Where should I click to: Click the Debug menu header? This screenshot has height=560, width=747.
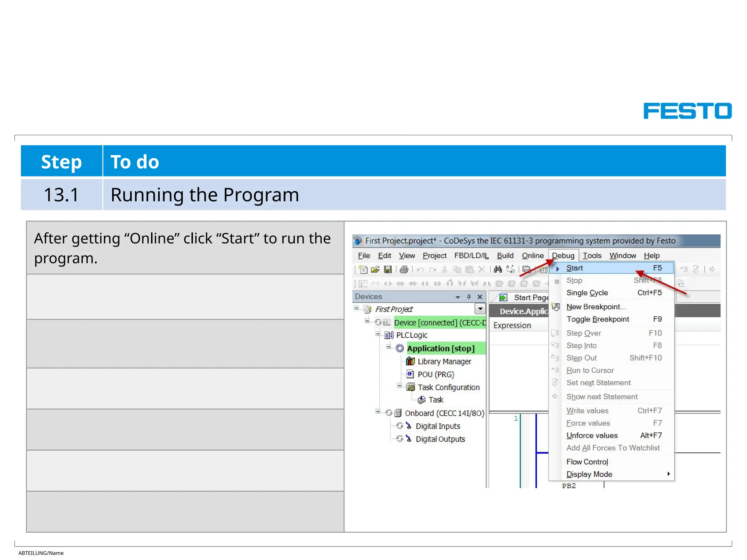pyautogui.click(x=563, y=256)
